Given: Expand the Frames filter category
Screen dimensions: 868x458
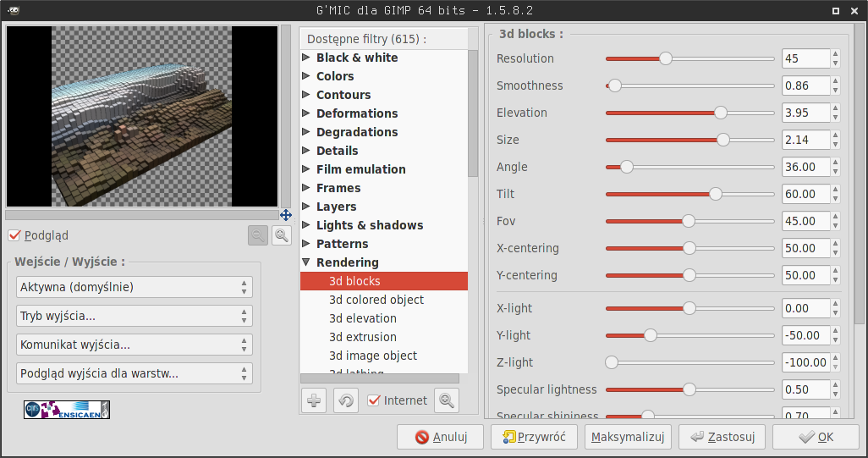Looking at the screenshot, I should click(x=305, y=188).
